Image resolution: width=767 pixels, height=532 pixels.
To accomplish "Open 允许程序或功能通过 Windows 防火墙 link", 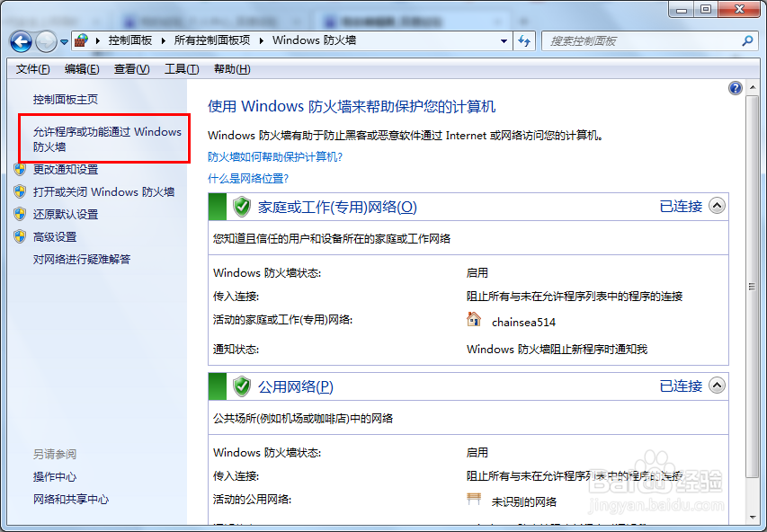I will [x=107, y=139].
